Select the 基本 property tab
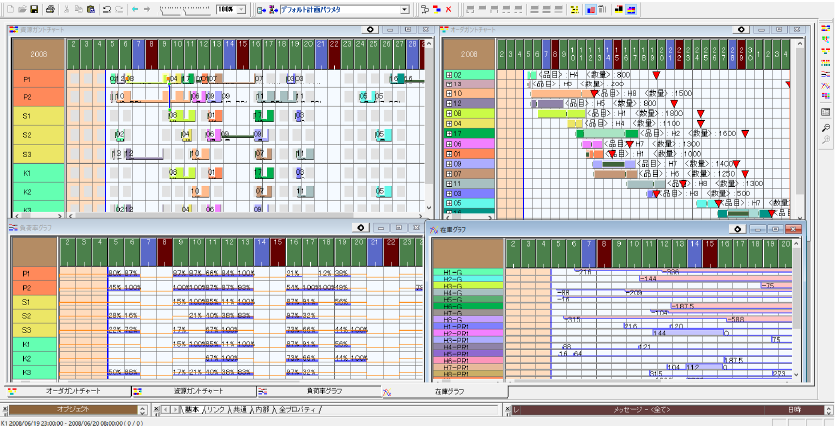This screenshot has width=835, height=427. [x=192, y=410]
